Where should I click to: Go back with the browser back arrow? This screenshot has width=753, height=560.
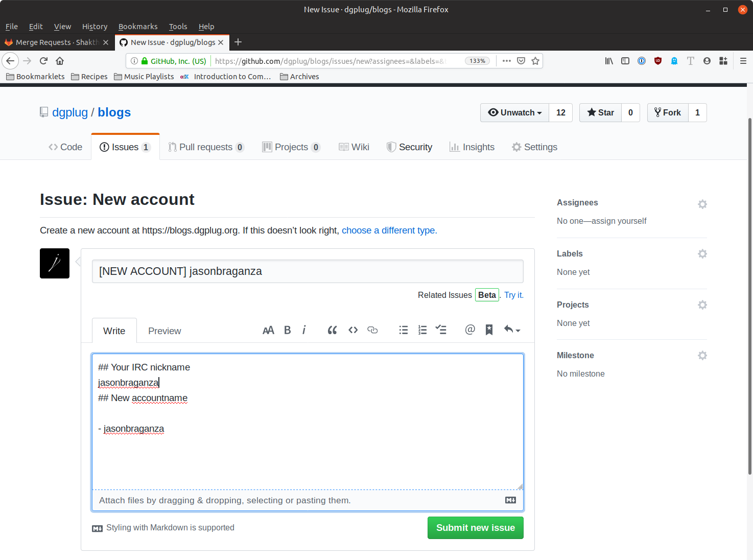click(x=10, y=61)
